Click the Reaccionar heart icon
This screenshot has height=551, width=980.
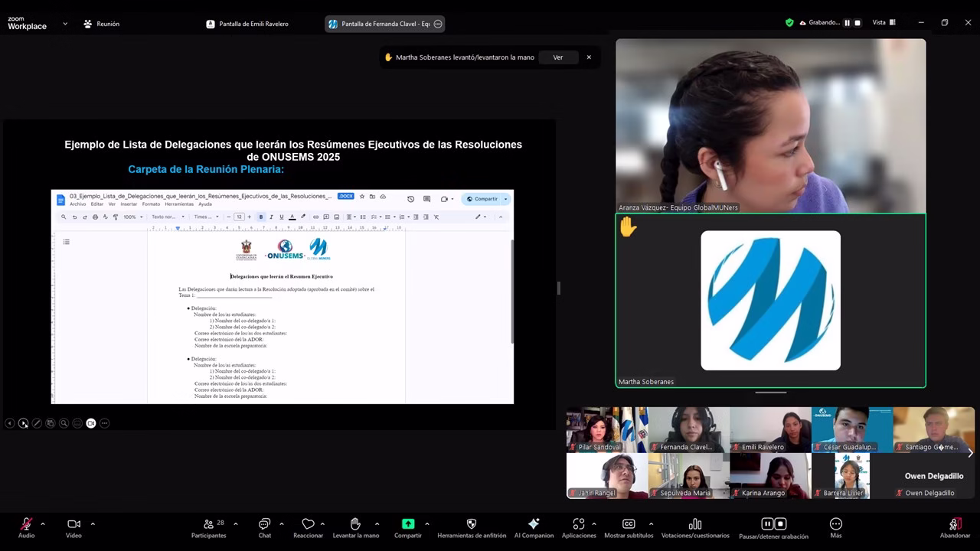[308, 524]
